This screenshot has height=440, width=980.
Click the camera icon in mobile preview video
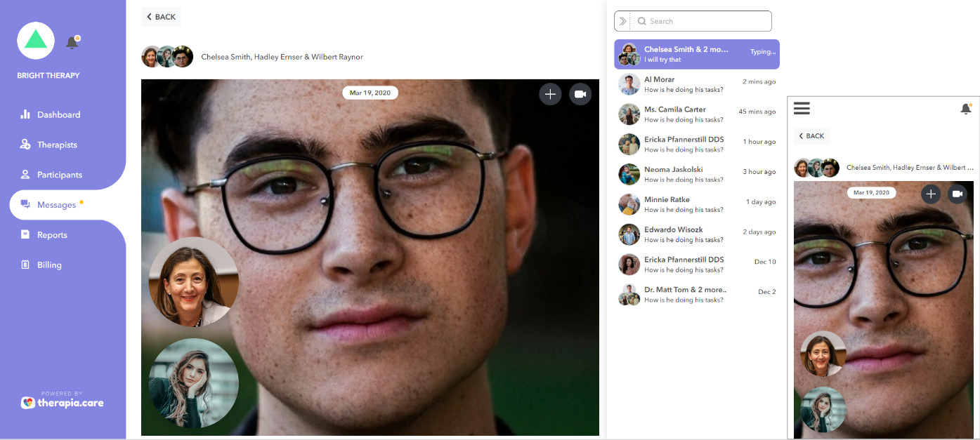(957, 194)
